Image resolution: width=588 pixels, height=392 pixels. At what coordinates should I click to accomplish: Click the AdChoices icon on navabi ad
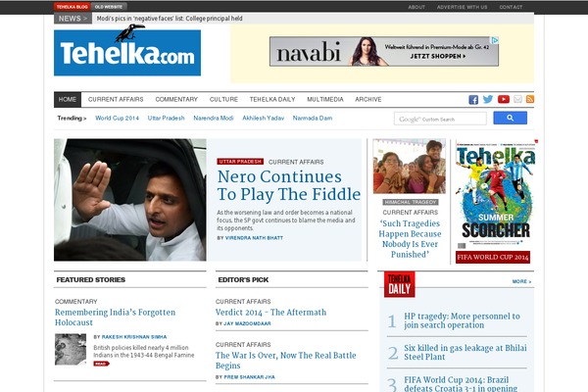pyautogui.click(x=495, y=40)
